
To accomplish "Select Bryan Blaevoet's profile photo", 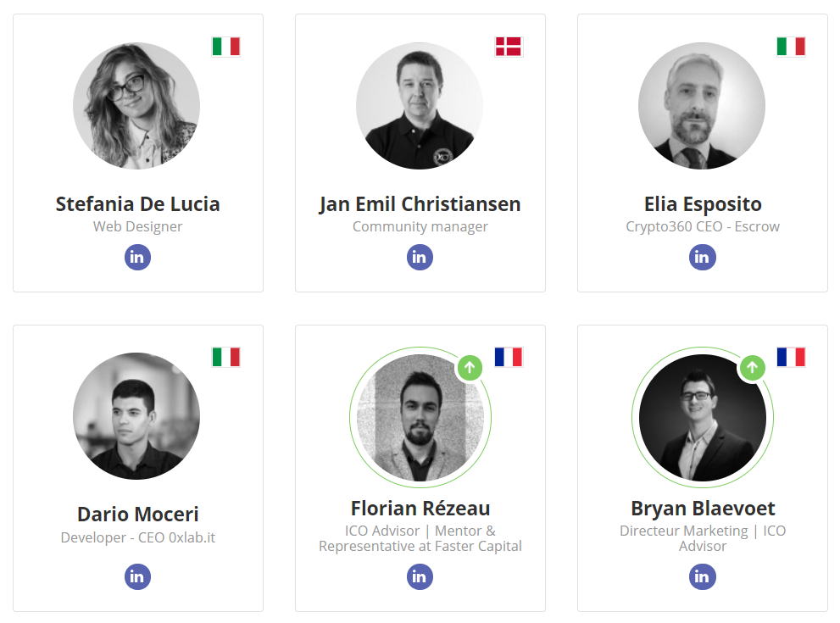I will 703,417.
